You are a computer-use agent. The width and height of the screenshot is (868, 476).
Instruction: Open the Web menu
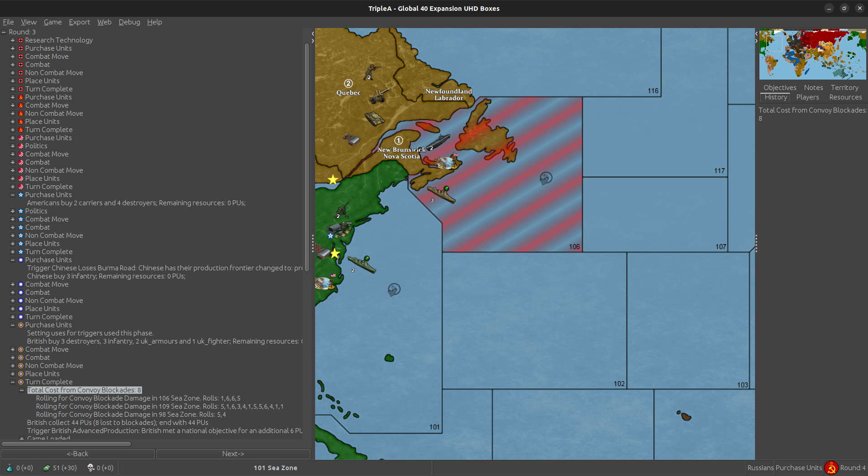click(x=104, y=22)
